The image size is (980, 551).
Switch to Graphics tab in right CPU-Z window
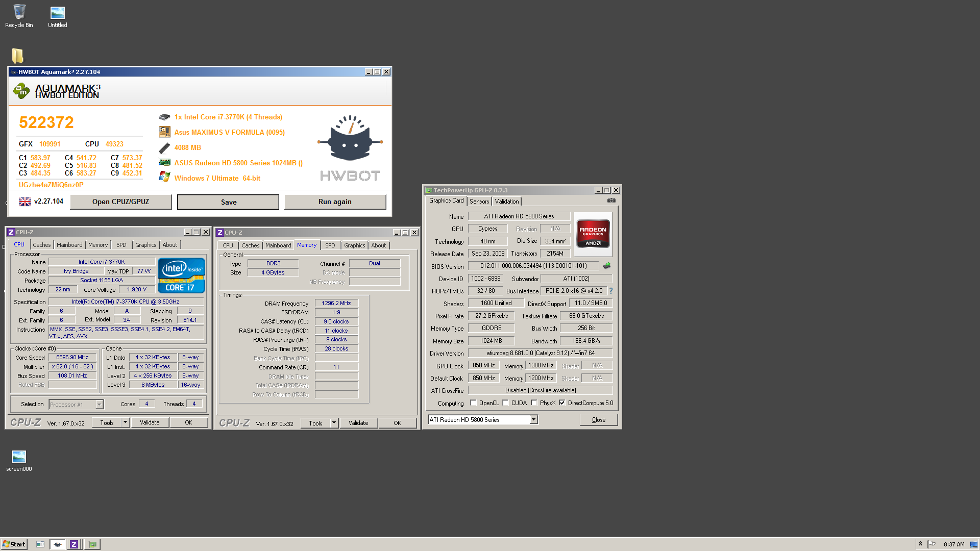pos(354,245)
